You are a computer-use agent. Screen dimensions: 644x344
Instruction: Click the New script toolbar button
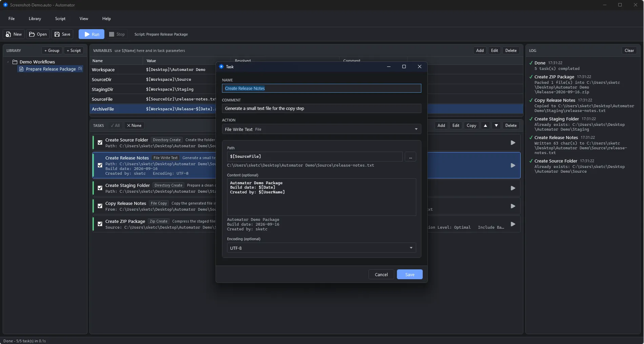(14, 34)
